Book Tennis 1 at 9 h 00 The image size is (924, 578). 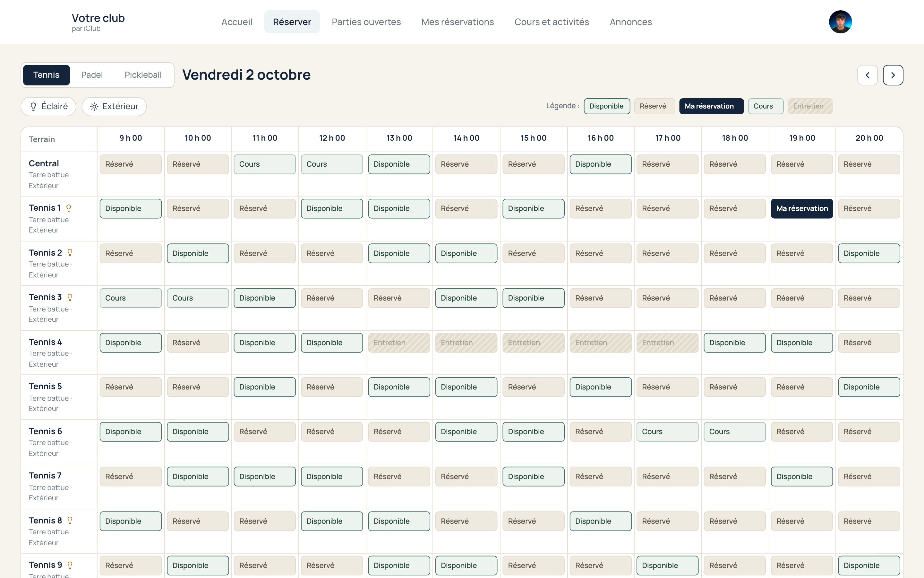click(x=131, y=209)
